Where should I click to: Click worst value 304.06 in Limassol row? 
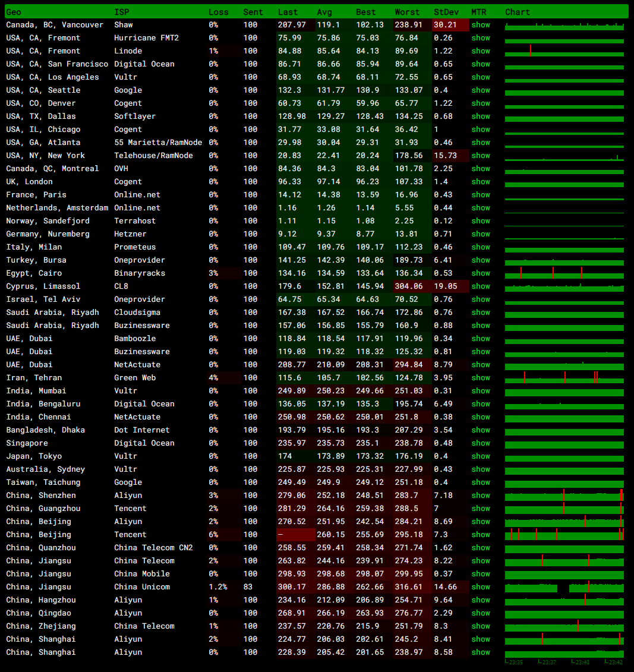(409, 286)
